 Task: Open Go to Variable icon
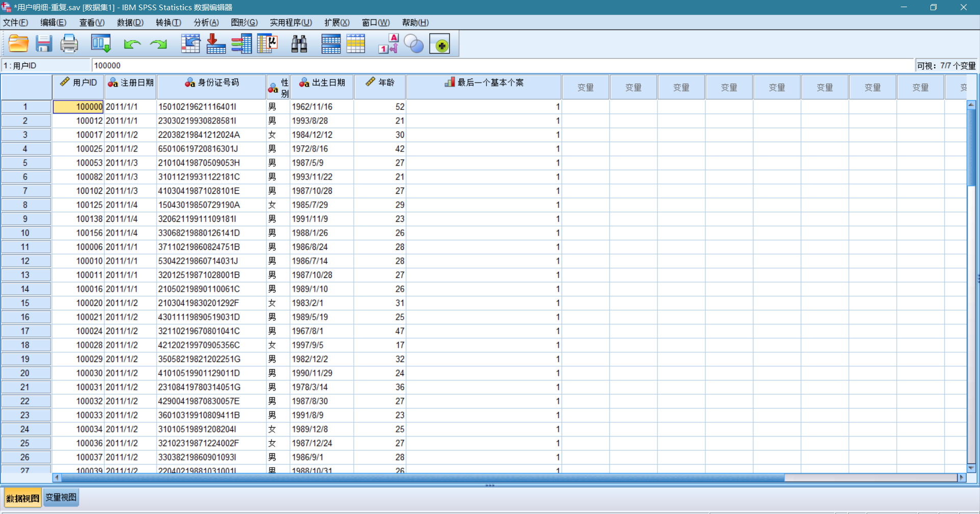[216, 44]
